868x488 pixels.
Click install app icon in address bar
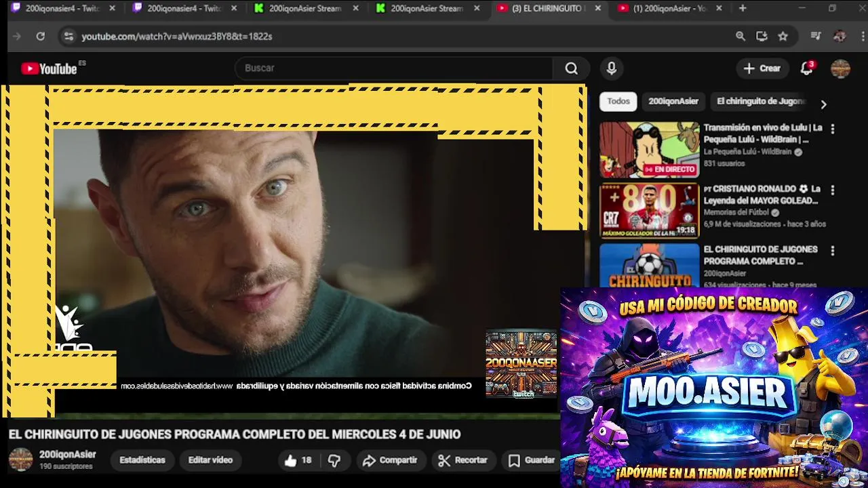[x=762, y=36]
